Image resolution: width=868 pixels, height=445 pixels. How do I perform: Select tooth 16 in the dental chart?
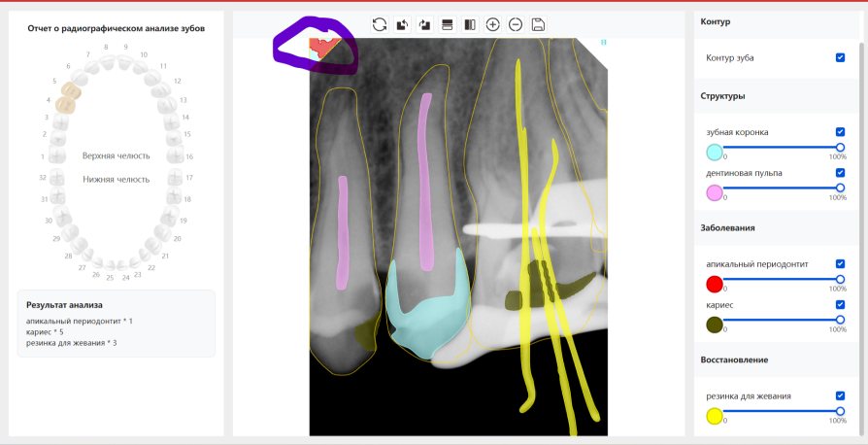pyautogui.click(x=175, y=155)
